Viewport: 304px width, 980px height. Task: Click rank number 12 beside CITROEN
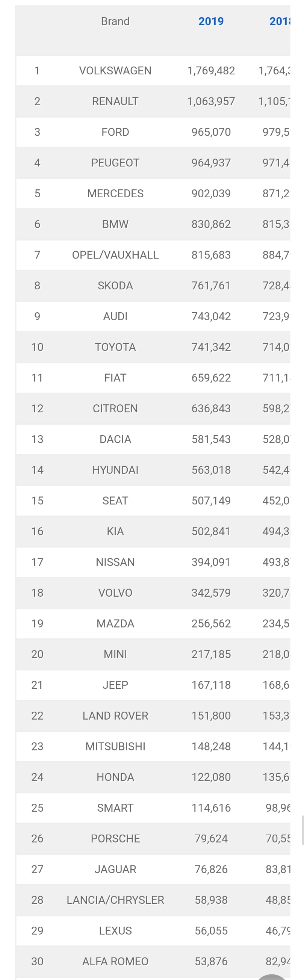click(x=37, y=408)
